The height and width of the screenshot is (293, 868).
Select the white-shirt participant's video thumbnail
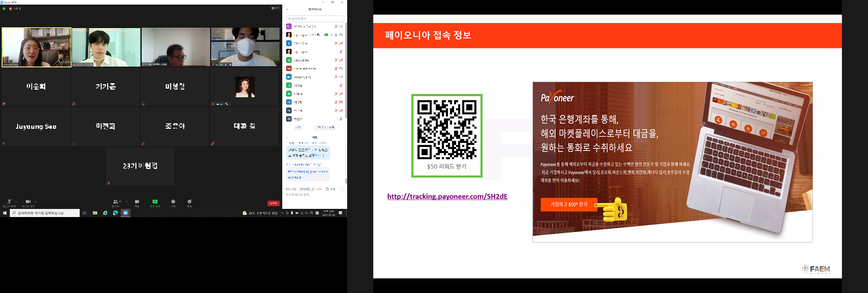(x=106, y=47)
